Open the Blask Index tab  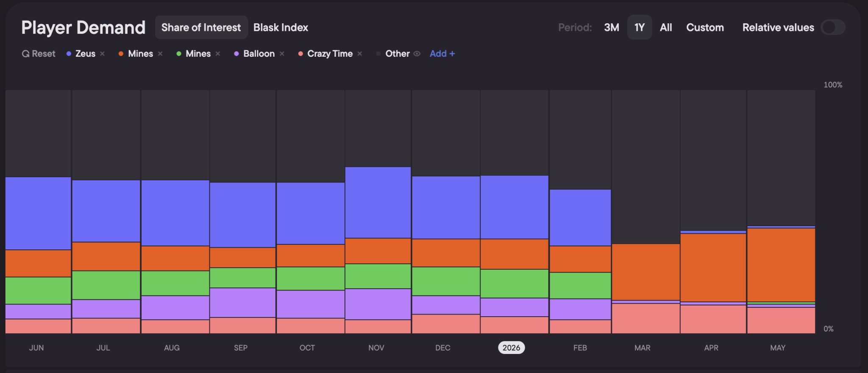[281, 28]
